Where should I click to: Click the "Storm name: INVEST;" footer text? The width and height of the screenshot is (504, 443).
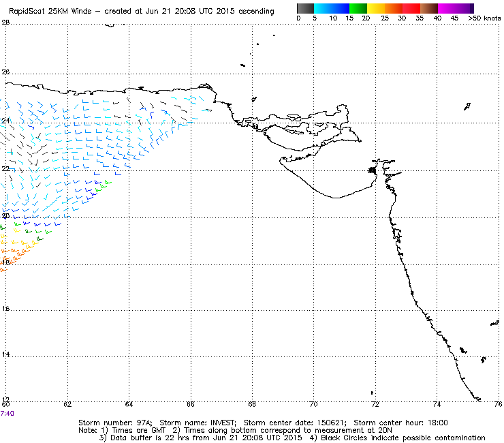198,423
